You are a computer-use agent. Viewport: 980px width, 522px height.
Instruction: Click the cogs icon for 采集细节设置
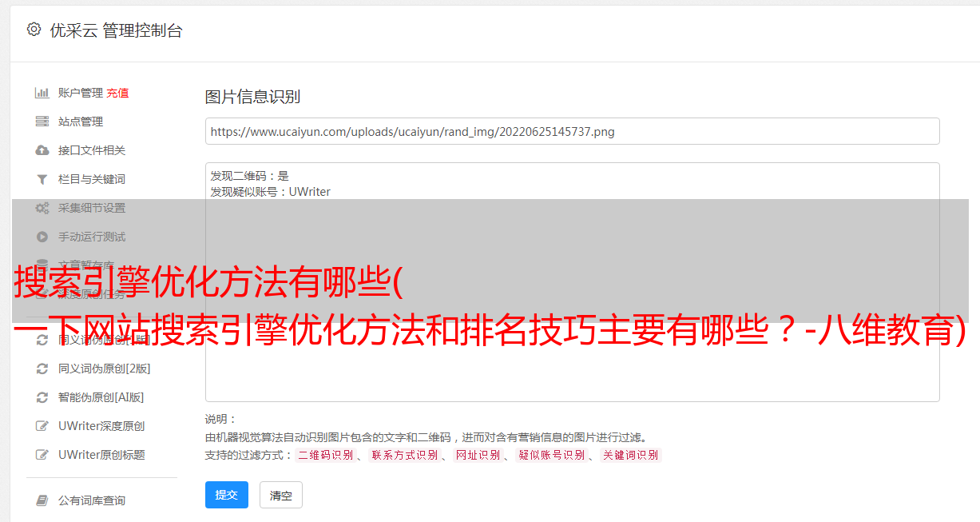pos(42,208)
